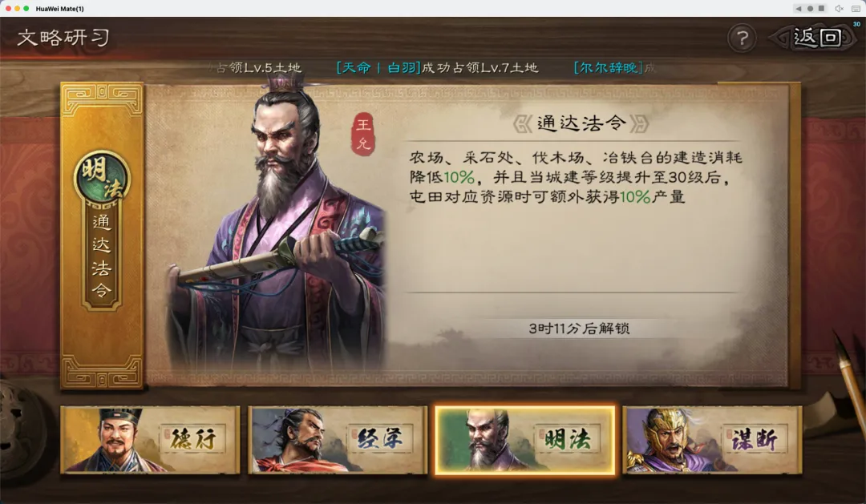
Task: Tap the emulator home circle icon
Action: [810, 8]
